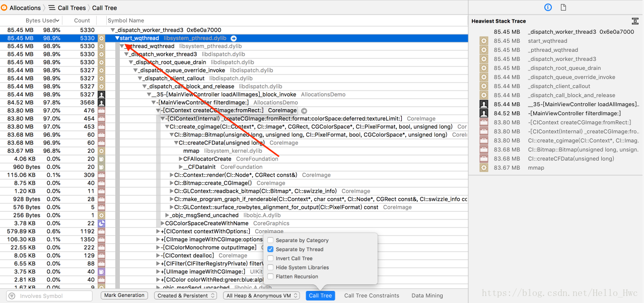
Task: Enable Invert Call Tree checkbox
Action: click(x=270, y=259)
